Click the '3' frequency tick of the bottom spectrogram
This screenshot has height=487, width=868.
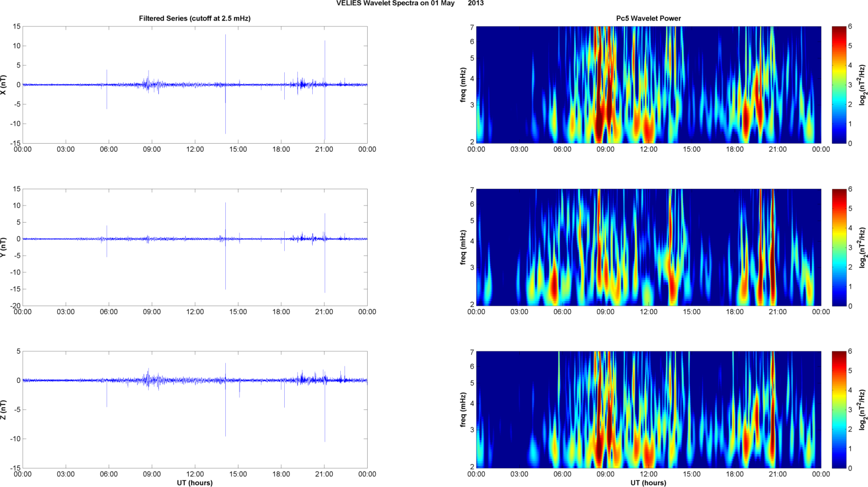point(472,430)
